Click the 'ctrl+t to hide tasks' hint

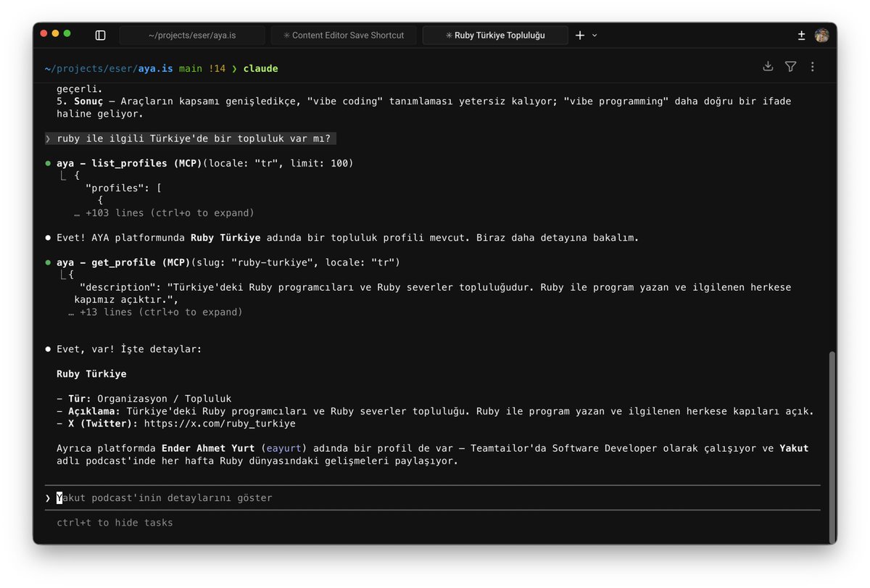[x=115, y=522]
